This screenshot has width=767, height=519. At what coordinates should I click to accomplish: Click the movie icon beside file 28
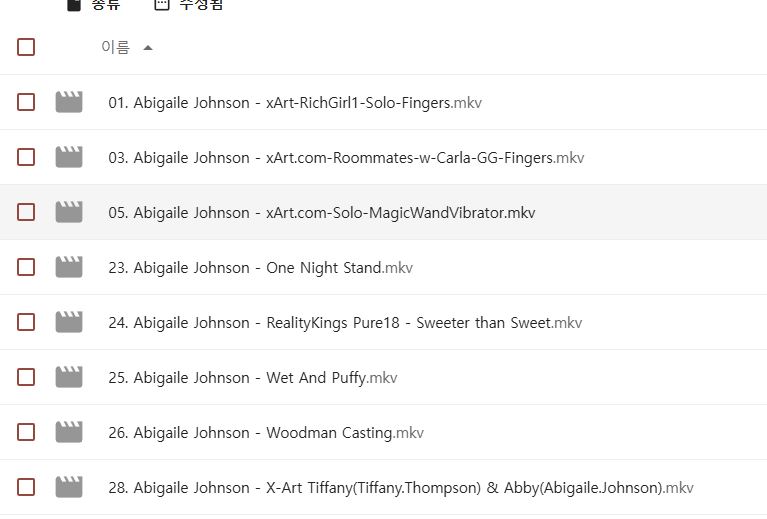tap(69, 487)
